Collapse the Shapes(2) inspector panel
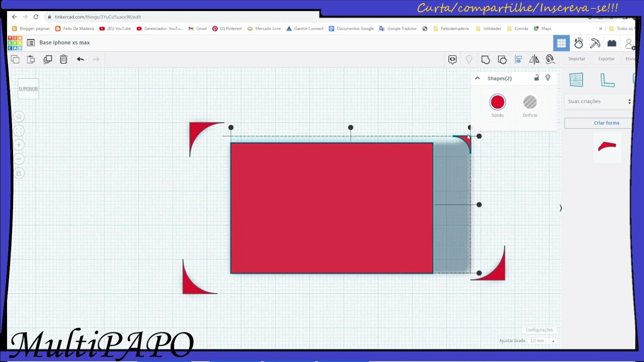Screen dimensions: 644x362 [477, 78]
